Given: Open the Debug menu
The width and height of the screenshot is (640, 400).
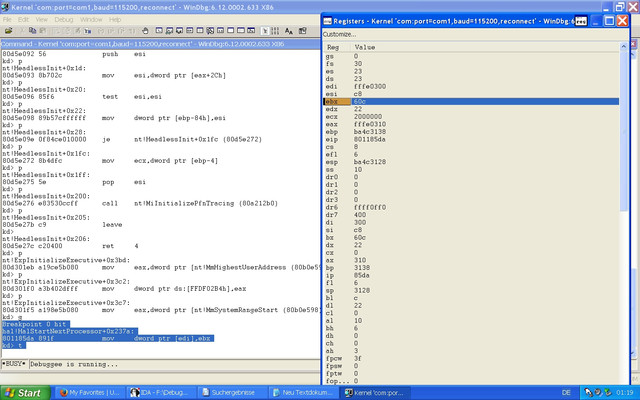Looking at the screenshot, I should pyautogui.click(x=64, y=19).
